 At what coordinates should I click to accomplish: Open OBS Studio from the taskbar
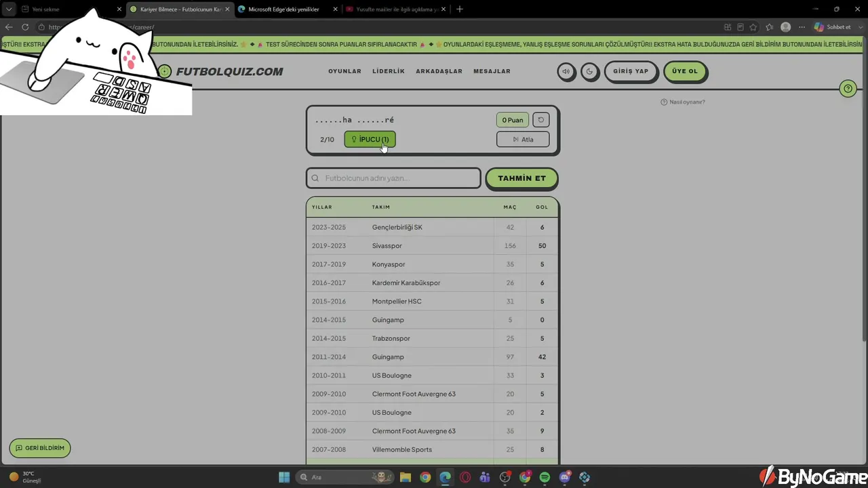505,477
